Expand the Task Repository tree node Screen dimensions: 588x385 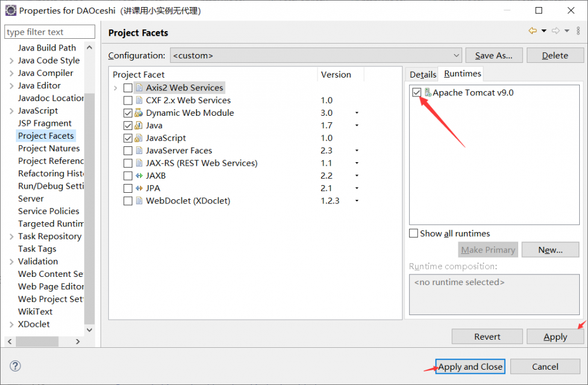tap(11, 236)
